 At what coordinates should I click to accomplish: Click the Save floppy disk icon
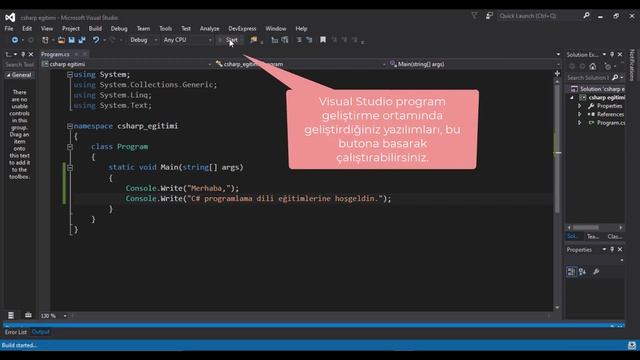[71, 40]
